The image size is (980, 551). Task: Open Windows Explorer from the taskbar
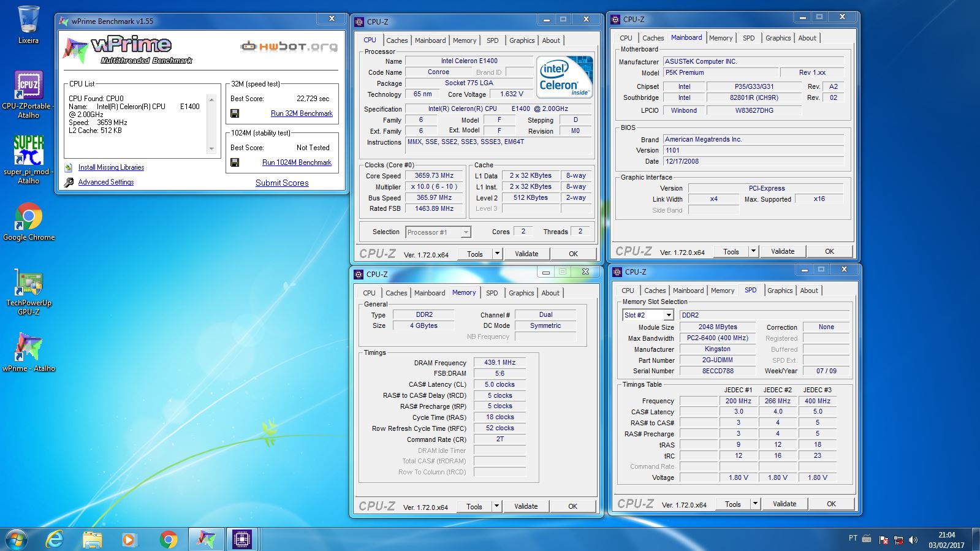(x=92, y=539)
